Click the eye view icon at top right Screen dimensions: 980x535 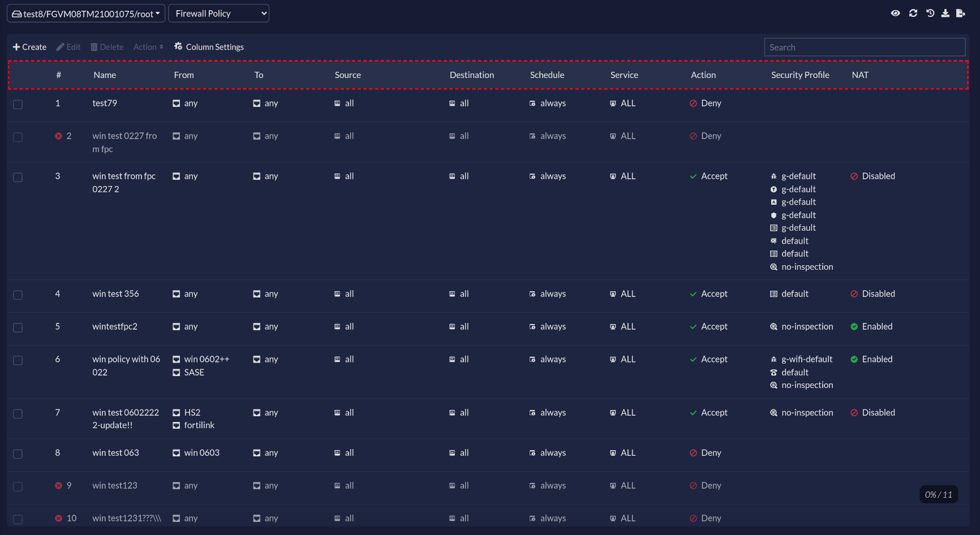(x=895, y=13)
